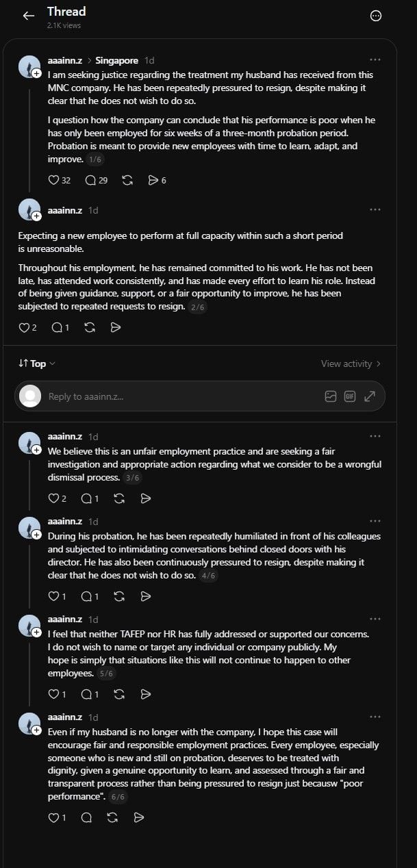Attach an image using the reply box photo icon

(331, 396)
